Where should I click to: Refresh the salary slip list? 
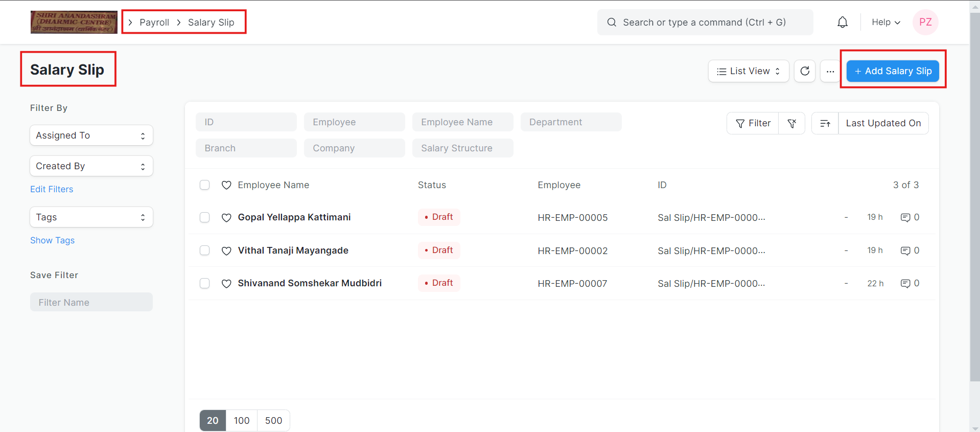coord(805,71)
